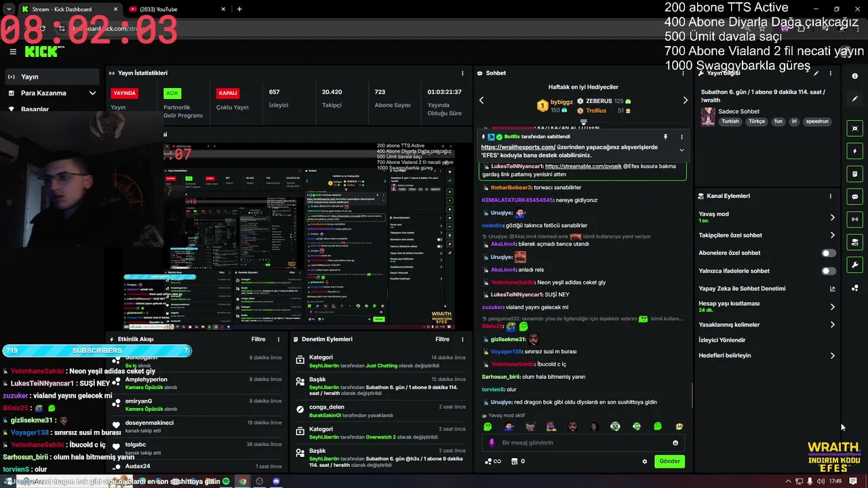Screen dimensions: 868x488
Task: Open Yayın İstatistikleri panel three-dot menu
Action: click(x=462, y=73)
